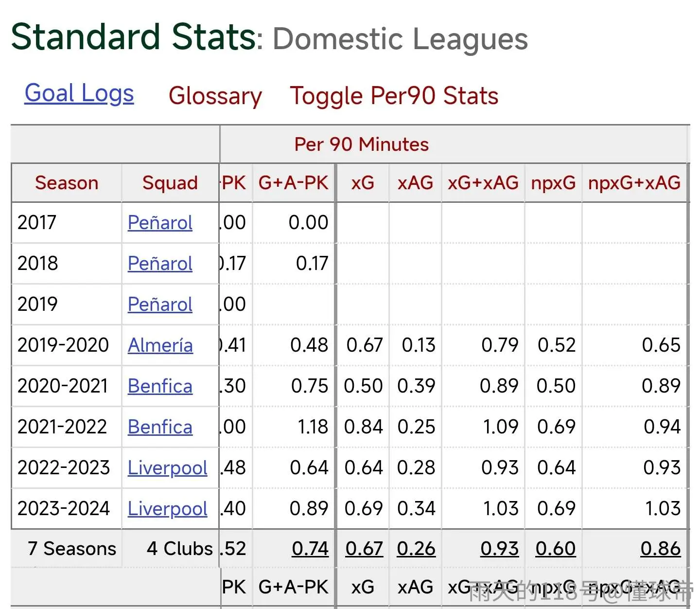Click the npxG column header at top
Screen dimensions: 700x609
(x=553, y=183)
